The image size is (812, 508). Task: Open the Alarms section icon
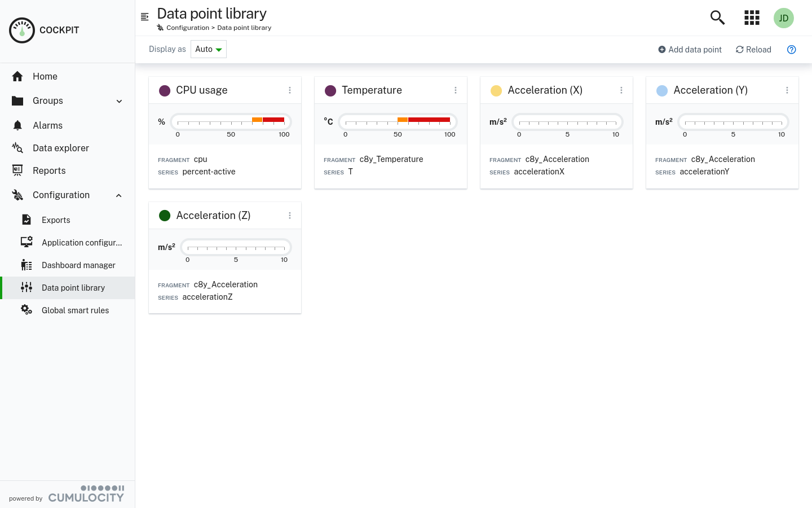click(x=17, y=125)
